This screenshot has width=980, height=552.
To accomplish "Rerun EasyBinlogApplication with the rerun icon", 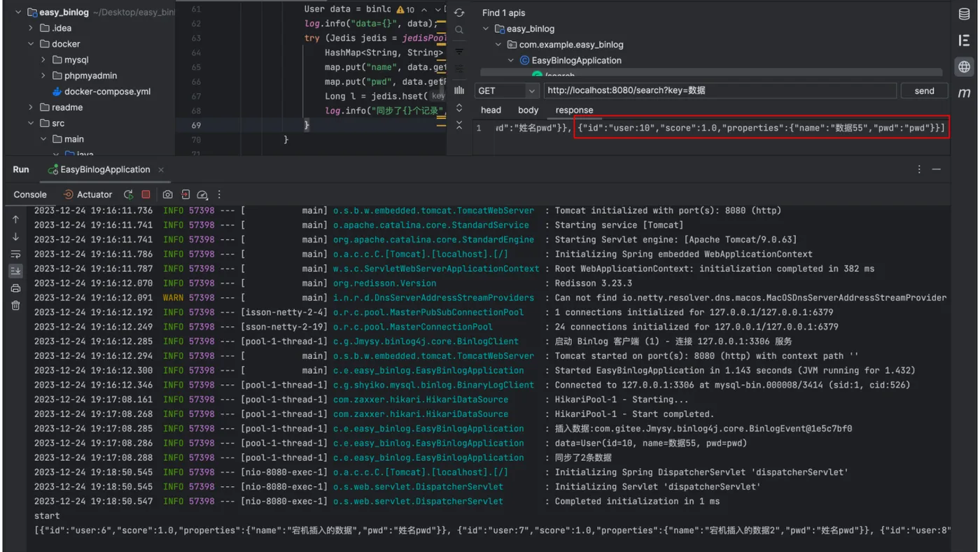I will point(129,194).
